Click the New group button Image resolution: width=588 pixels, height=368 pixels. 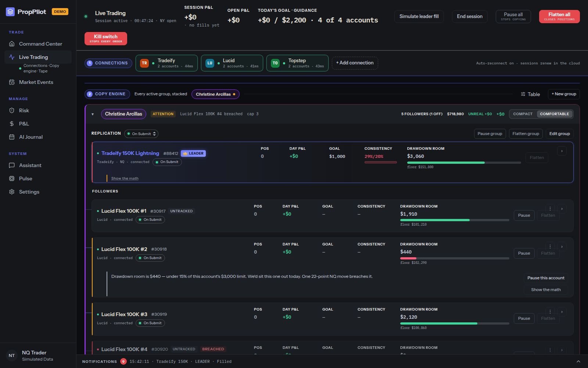pos(564,94)
